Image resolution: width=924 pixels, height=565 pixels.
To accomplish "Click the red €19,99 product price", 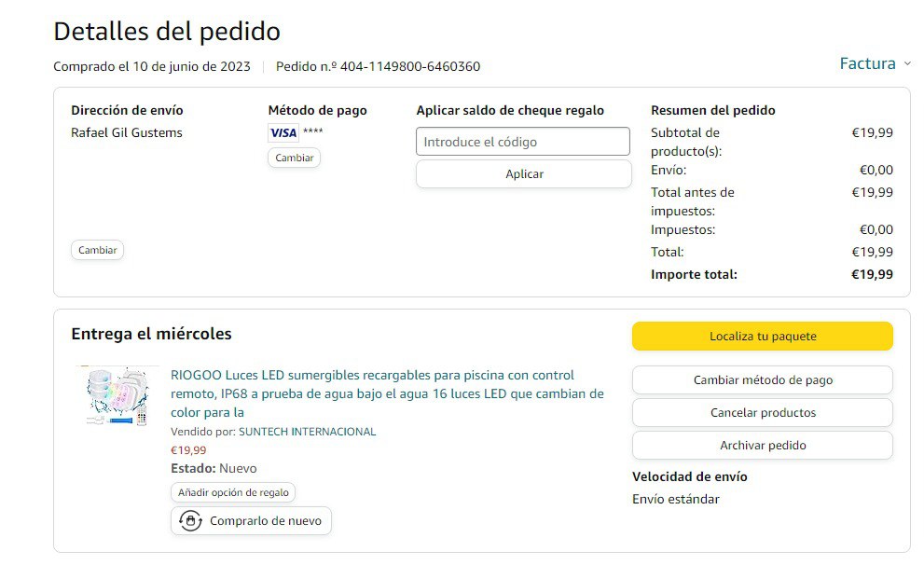I will tap(188, 450).
